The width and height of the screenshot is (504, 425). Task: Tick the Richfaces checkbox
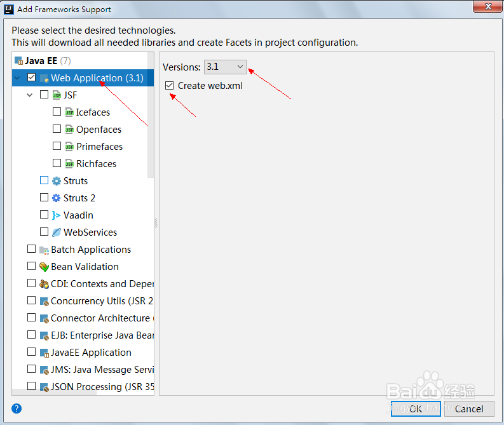[x=57, y=163]
